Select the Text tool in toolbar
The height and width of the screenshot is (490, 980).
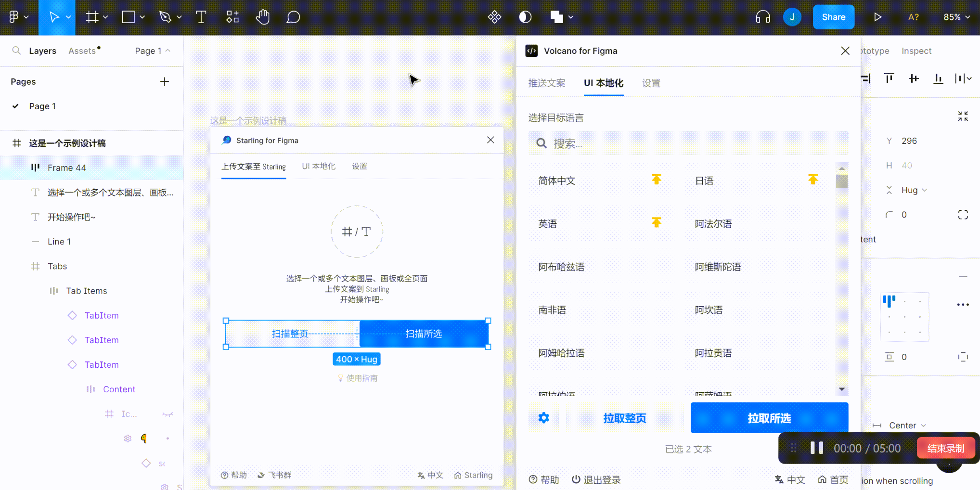coord(201,17)
